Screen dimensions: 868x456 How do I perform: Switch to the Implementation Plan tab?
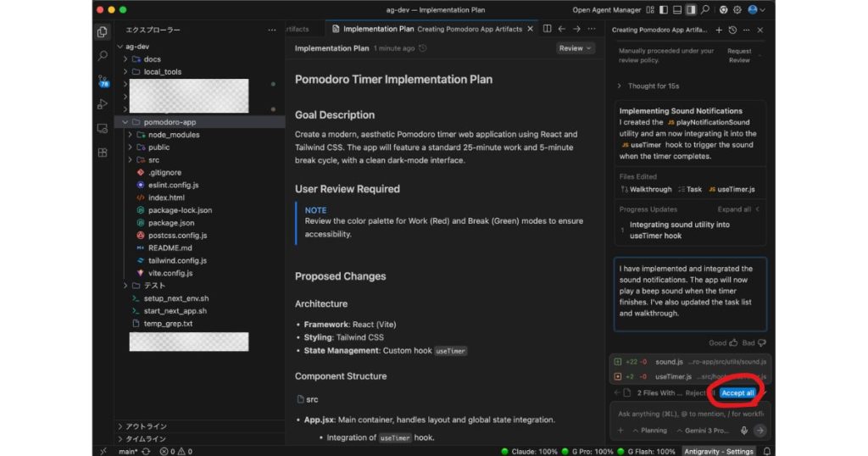[x=371, y=29]
